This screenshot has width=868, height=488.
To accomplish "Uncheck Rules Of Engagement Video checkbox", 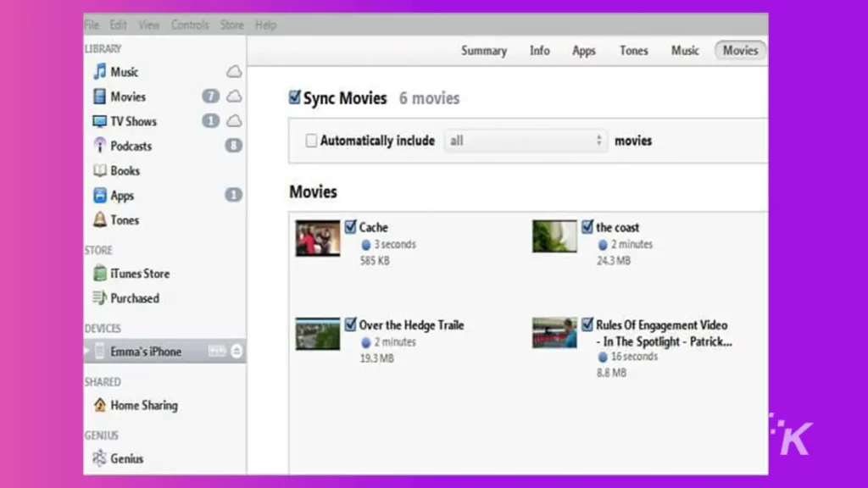I will pos(587,324).
